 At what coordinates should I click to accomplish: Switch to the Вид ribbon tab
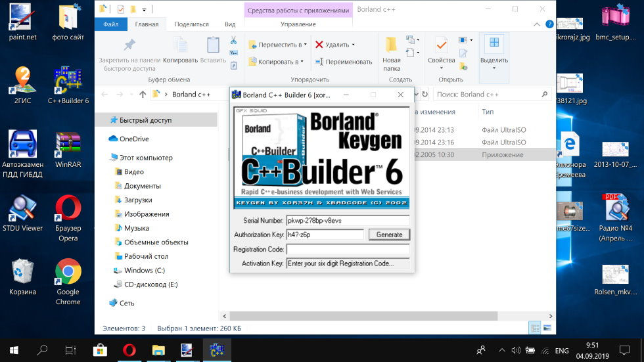230,24
